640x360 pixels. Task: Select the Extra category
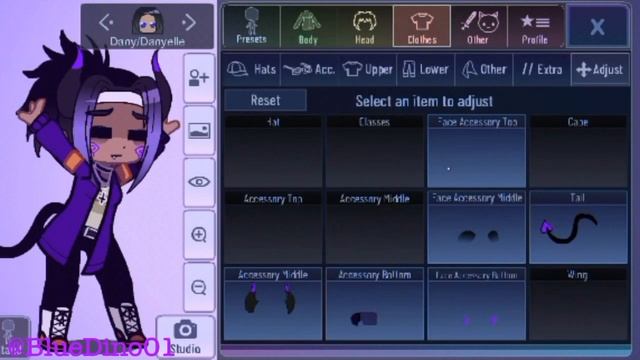(542, 69)
